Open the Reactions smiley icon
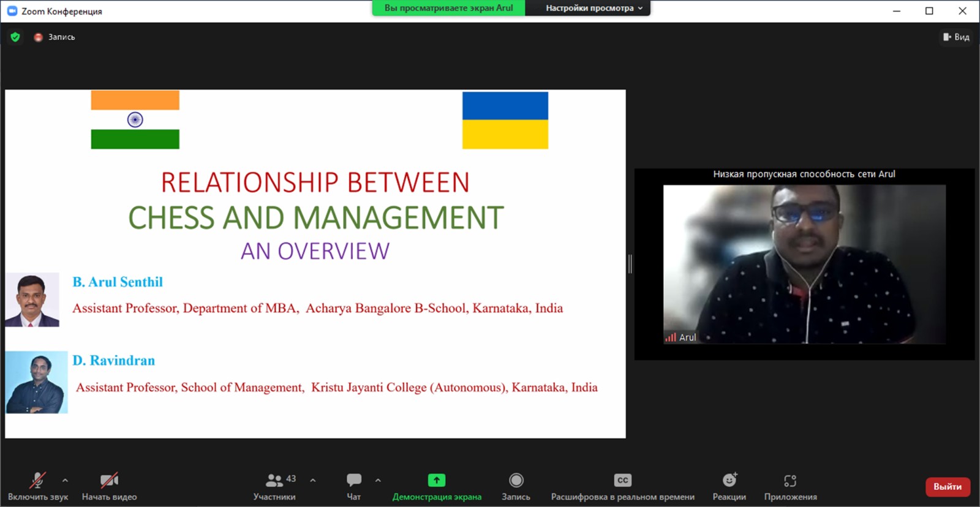Screen dimensions: 980x507 [x=729, y=480]
